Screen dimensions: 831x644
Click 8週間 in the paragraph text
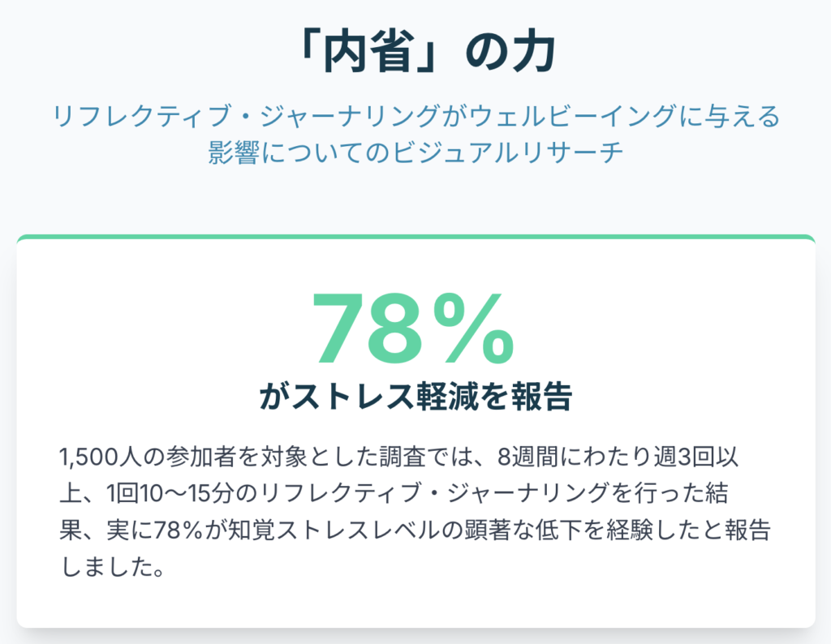pyautogui.click(x=526, y=457)
